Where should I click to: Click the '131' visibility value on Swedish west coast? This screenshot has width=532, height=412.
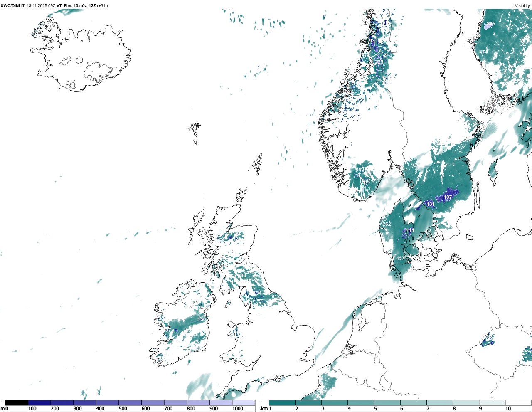(x=430, y=204)
